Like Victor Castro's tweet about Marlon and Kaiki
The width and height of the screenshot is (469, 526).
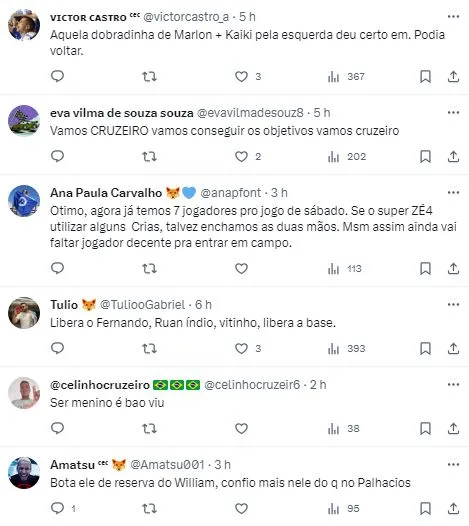click(x=241, y=77)
